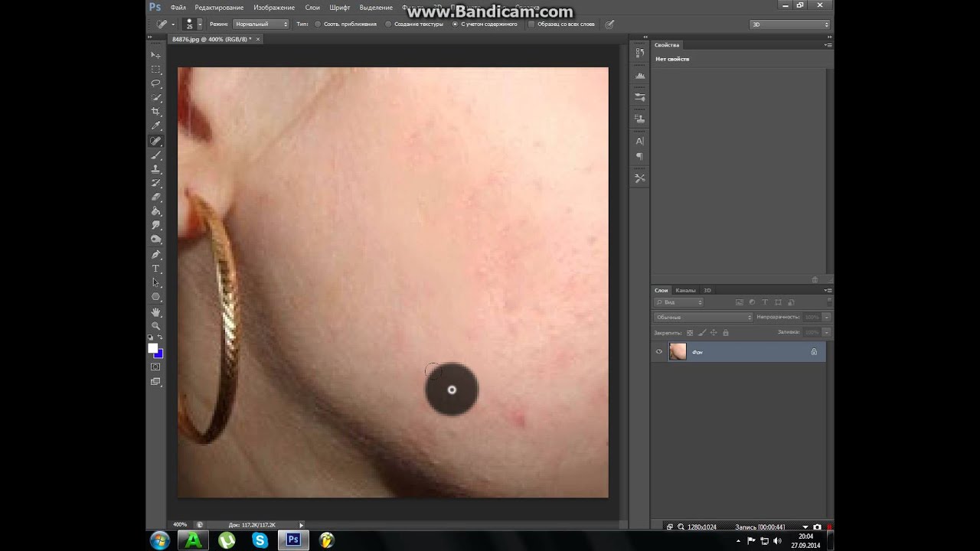
Task: Click the foreground color swatch
Action: pyautogui.click(x=152, y=347)
